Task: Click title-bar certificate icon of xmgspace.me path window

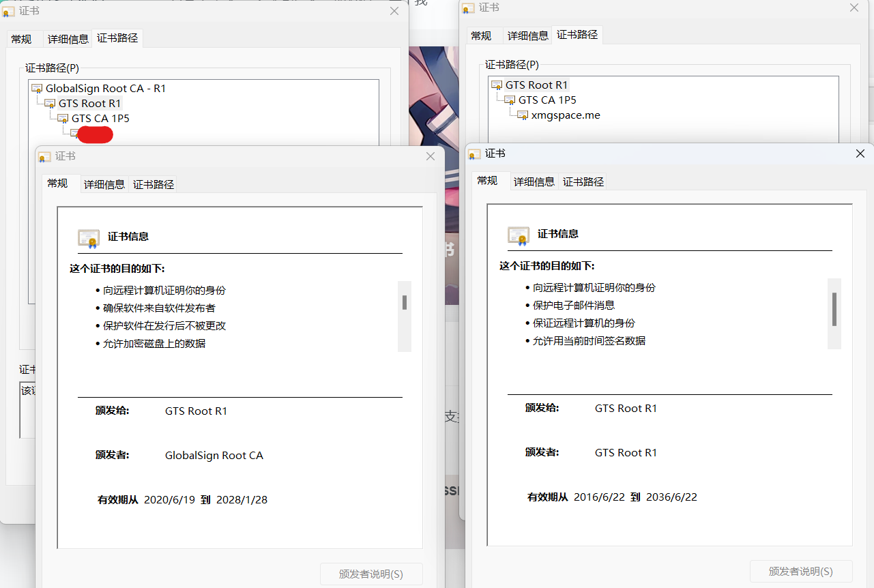Action: pyautogui.click(x=468, y=8)
